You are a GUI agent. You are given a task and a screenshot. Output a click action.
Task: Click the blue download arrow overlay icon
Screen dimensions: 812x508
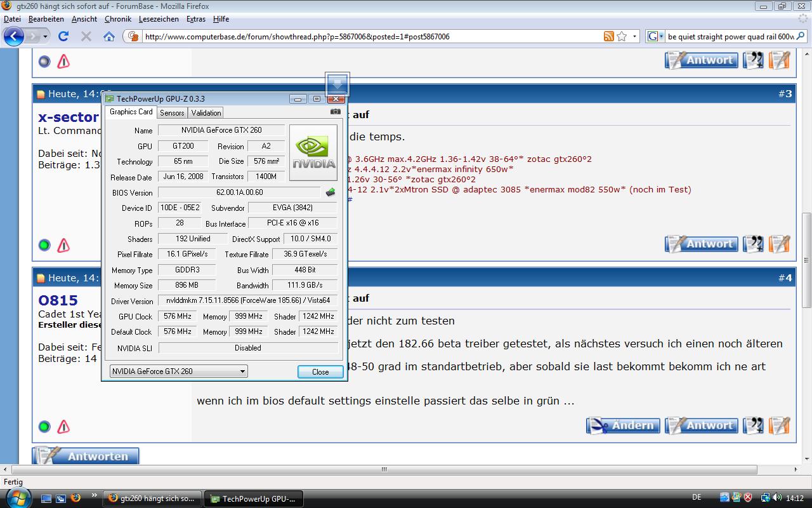tap(337, 84)
